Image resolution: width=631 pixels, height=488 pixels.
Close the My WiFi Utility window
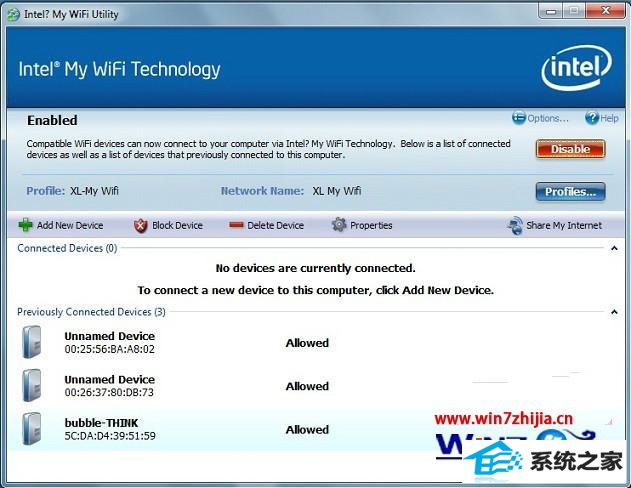click(x=605, y=11)
